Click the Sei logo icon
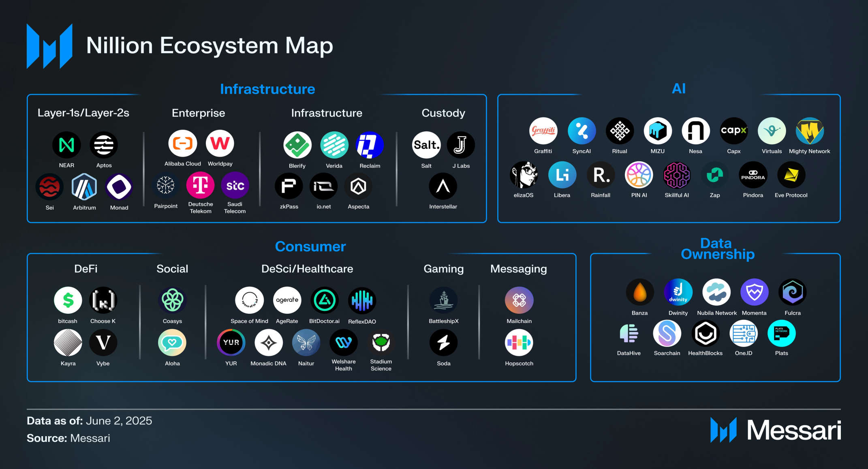The height and width of the screenshot is (469, 868). click(x=49, y=187)
